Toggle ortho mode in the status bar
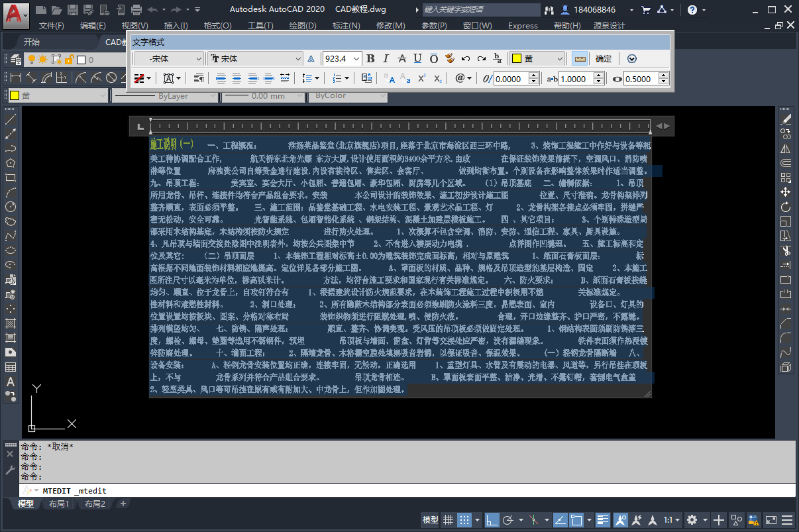Viewport: 799px width, 532px height. (492, 521)
